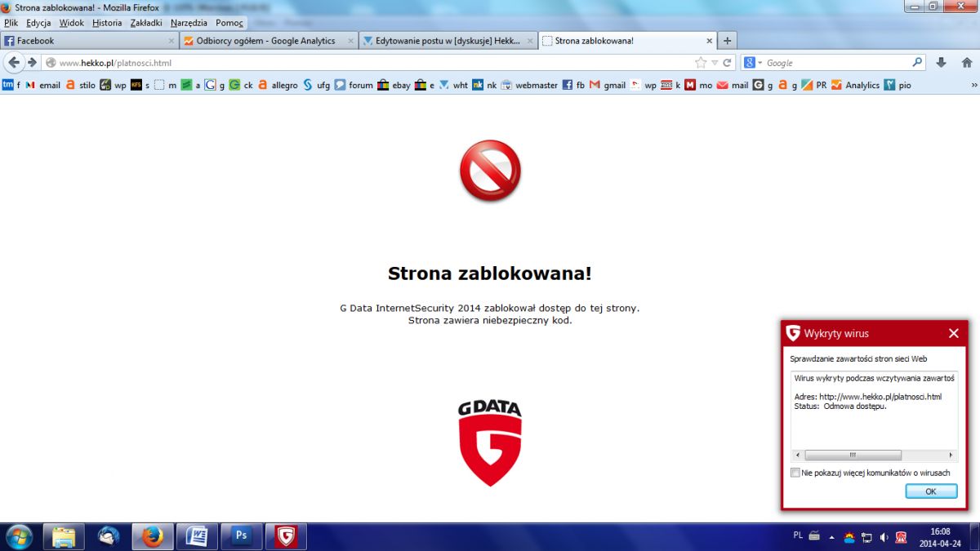This screenshot has width=980, height=551.
Task: Close the Facebook tab
Action: tap(171, 41)
